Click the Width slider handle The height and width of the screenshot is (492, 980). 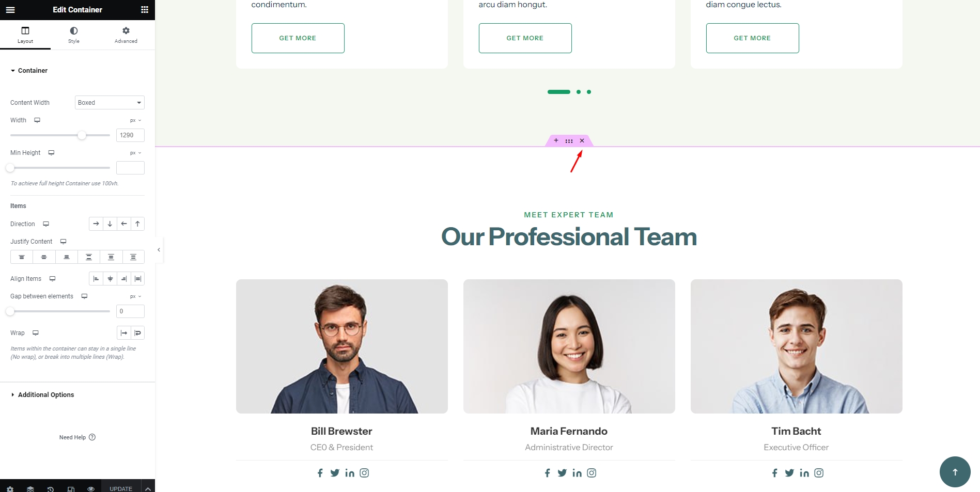pyautogui.click(x=82, y=135)
